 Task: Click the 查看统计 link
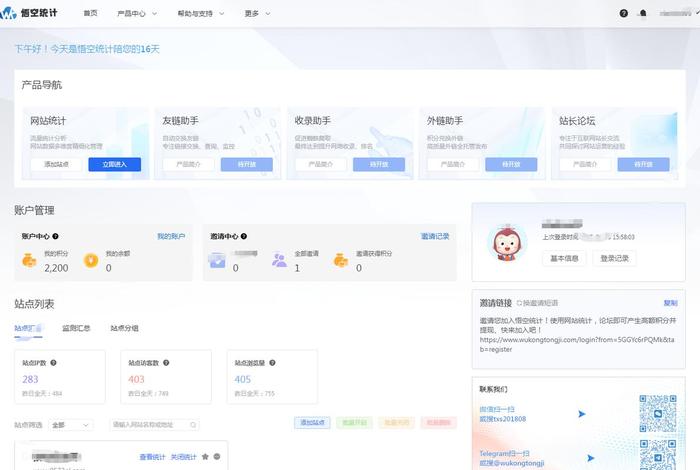(152, 457)
